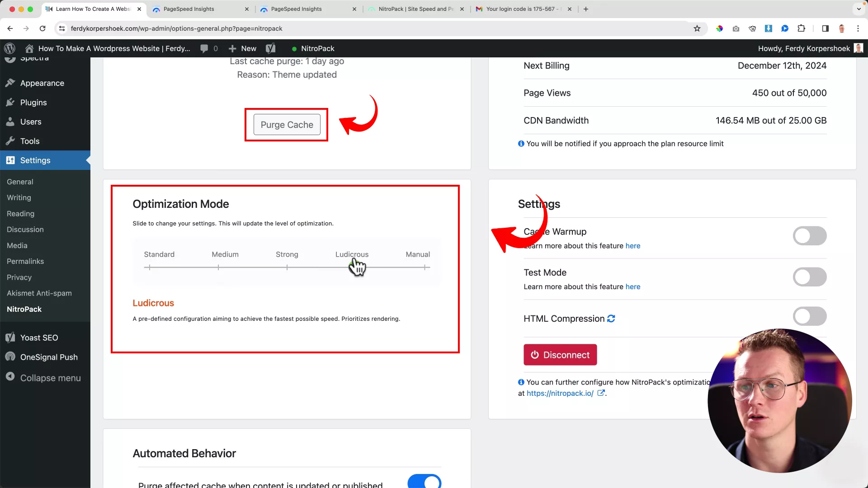Enable HTML Compression
The height and width of the screenshot is (488, 868).
coord(809,316)
